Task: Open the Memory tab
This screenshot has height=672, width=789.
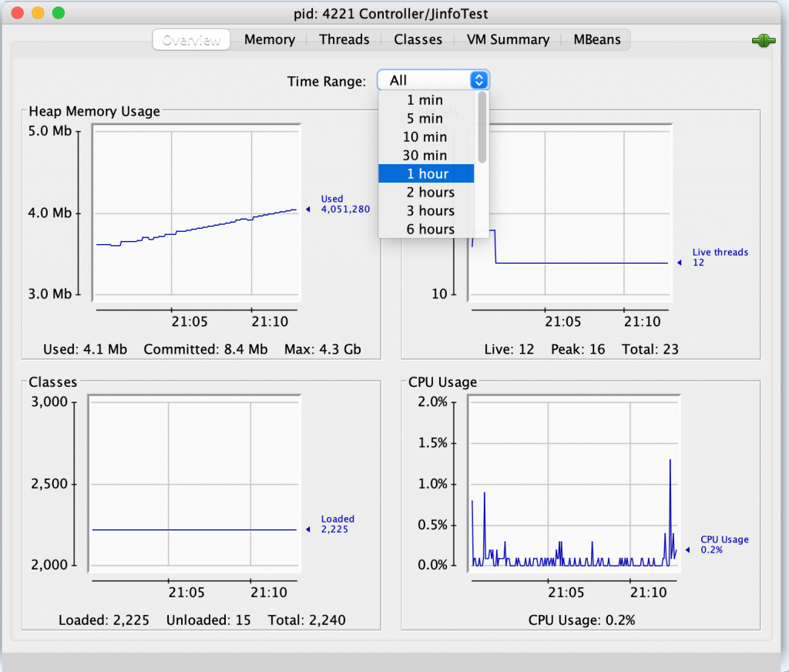Action: (x=270, y=40)
